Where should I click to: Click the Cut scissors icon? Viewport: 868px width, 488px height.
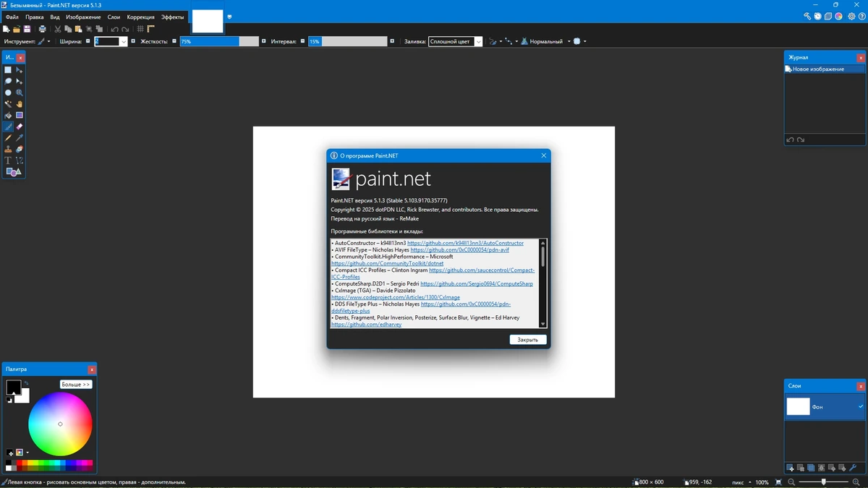58,29
